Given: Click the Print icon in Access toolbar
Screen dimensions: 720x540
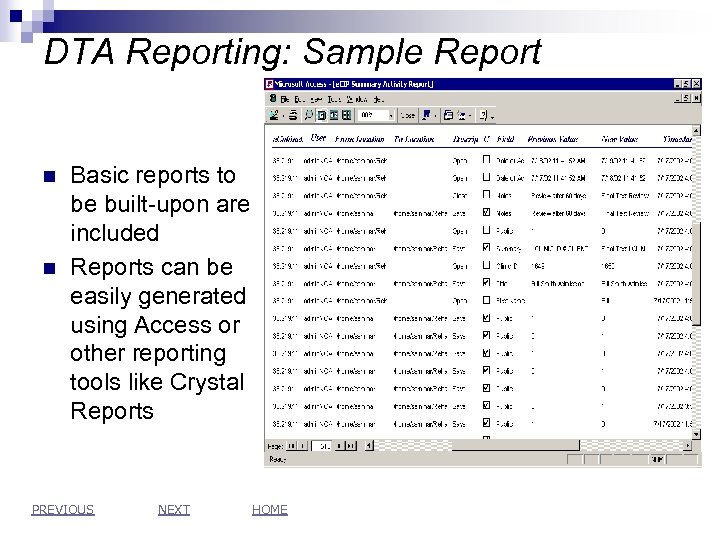Looking at the screenshot, I should click(293, 115).
